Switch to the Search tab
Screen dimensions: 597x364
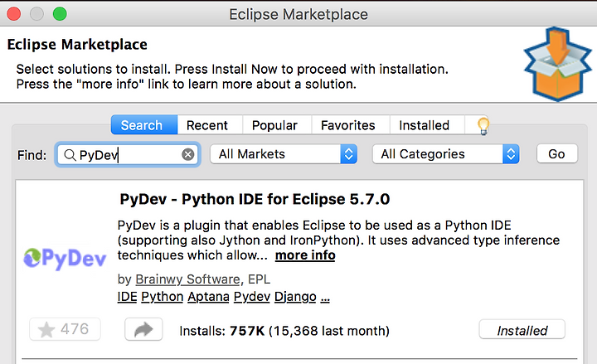click(x=144, y=125)
